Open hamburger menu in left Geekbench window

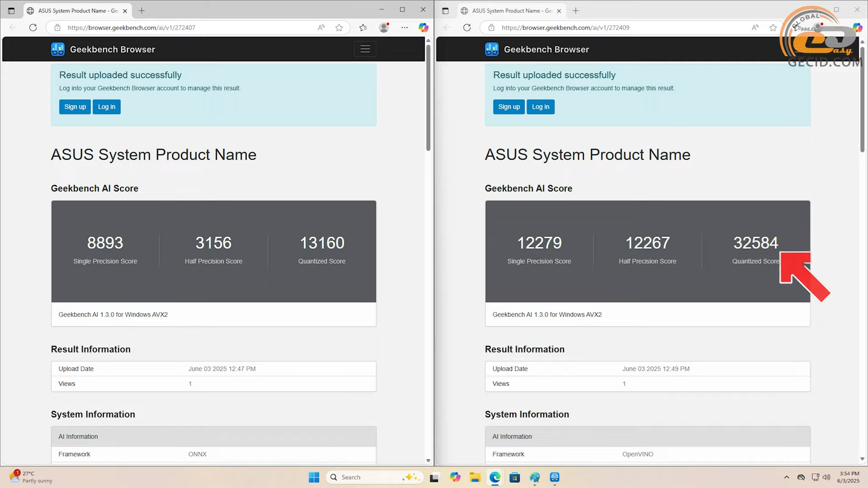tap(365, 49)
